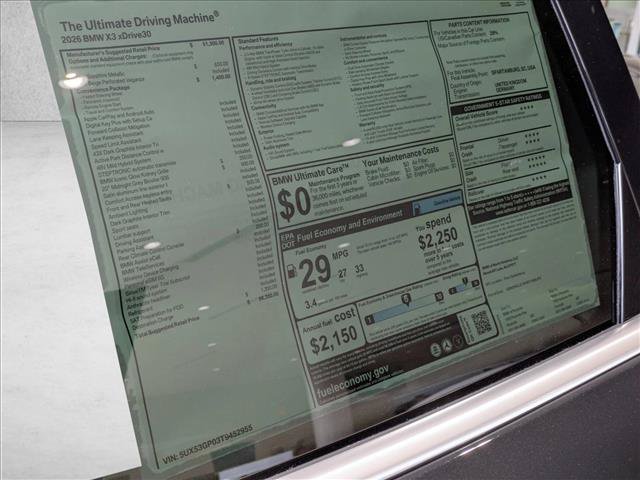Click the "PARTS CONTENT INFORMATION" heading
The height and width of the screenshot is (480, 640).
pos(478,22)
